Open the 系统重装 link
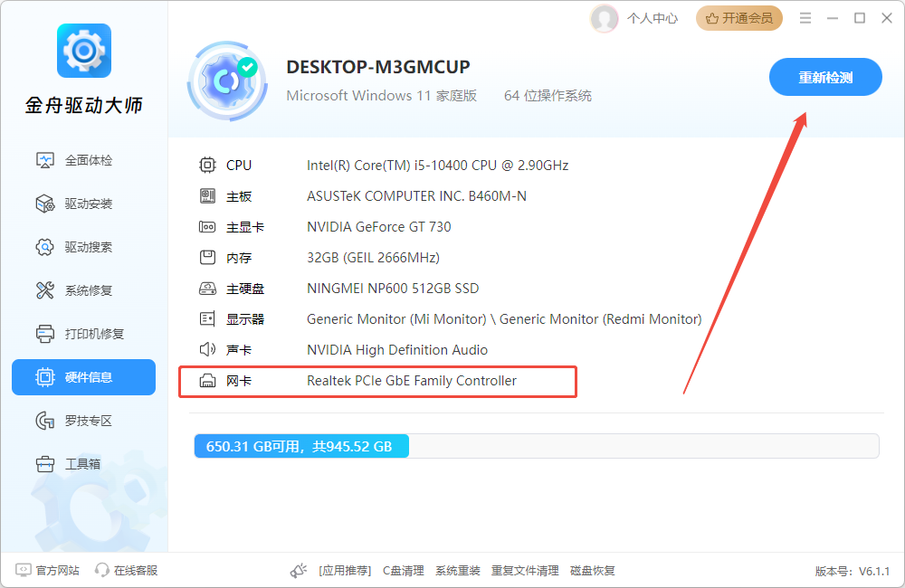Screen dimensions: 905x588 click(458, 571)
